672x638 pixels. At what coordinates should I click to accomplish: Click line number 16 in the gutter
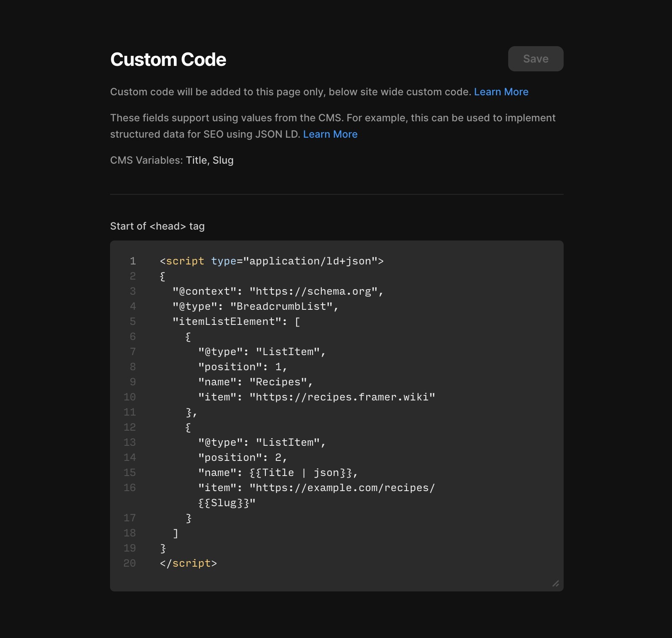click(129, 488)
